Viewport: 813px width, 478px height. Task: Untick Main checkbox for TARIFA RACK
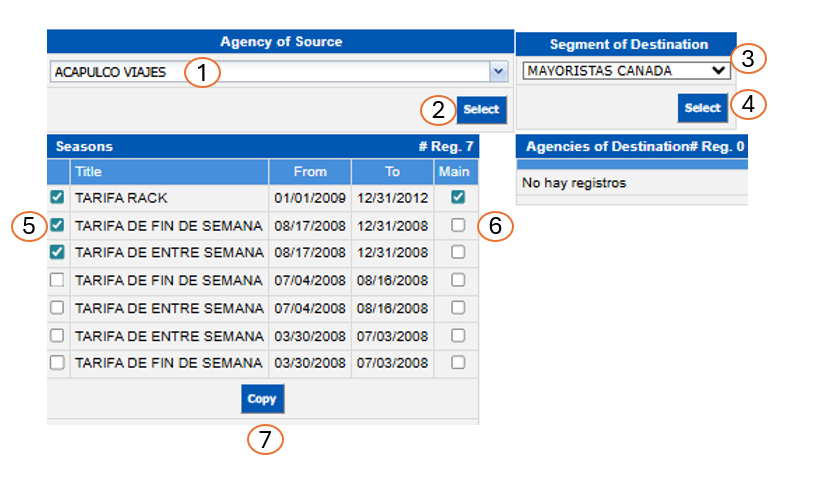(x=458, y=198)
